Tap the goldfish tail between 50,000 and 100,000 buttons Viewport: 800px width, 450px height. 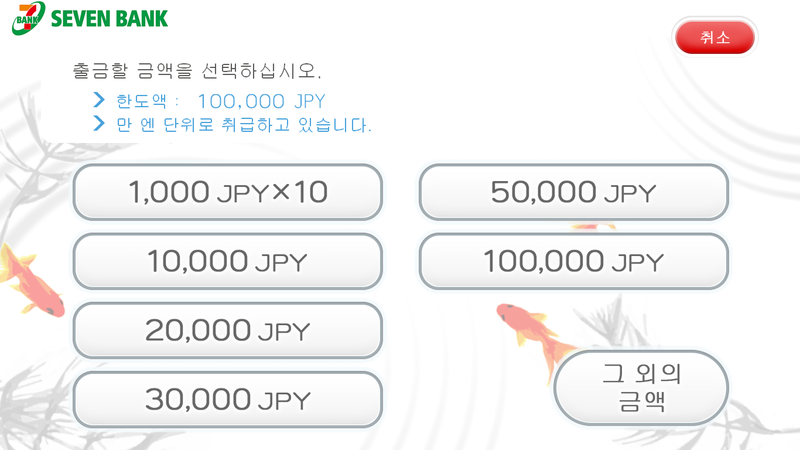pos(593,227)
